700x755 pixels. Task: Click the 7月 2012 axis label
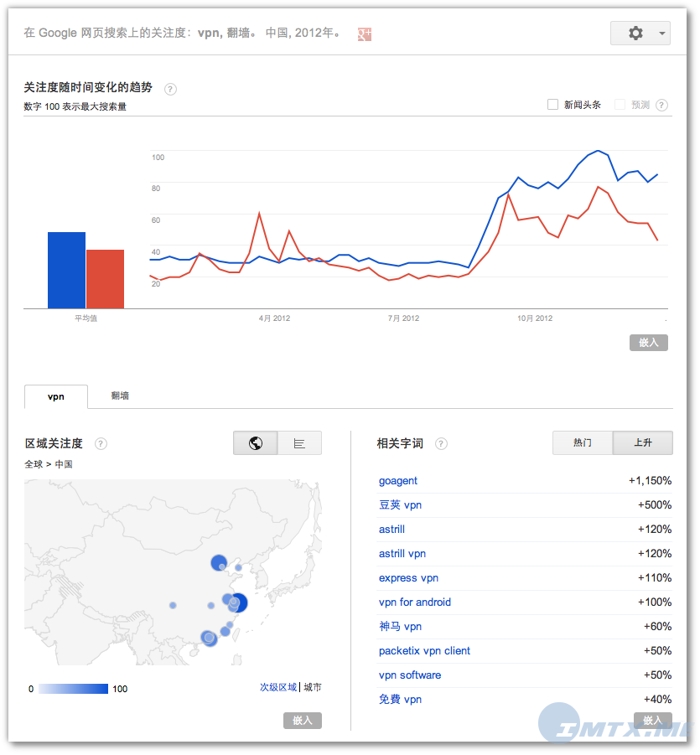pyautogui.click(x=403, y=318)
